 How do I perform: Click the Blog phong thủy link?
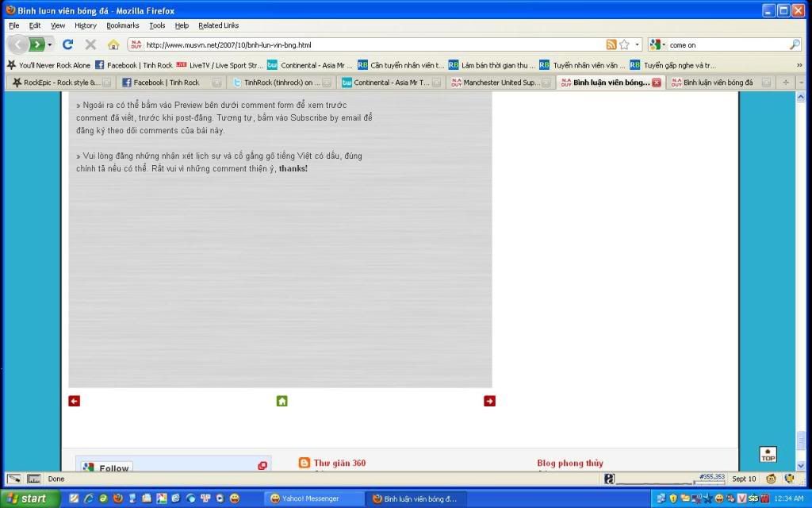(570, 463)
